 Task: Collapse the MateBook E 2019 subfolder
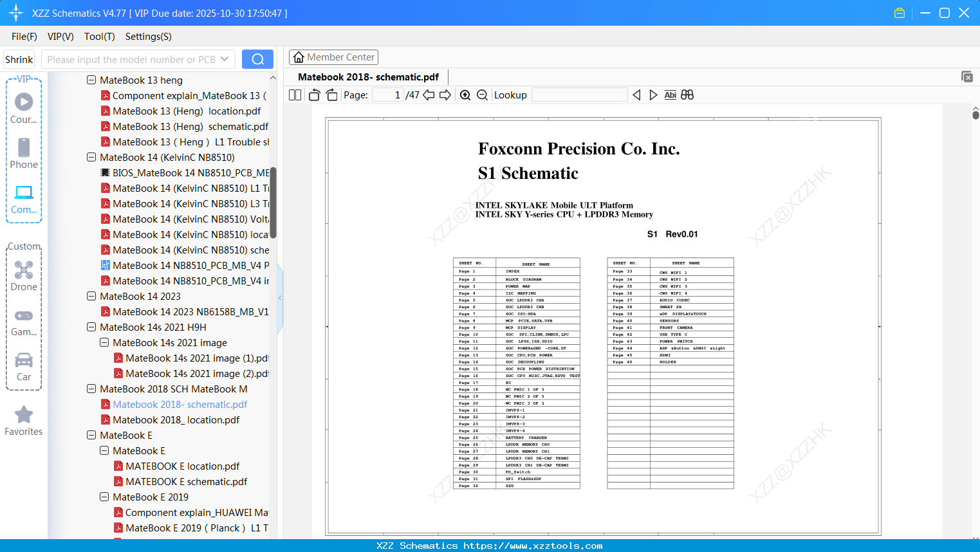pyautogui.click(x=104, y=497)
